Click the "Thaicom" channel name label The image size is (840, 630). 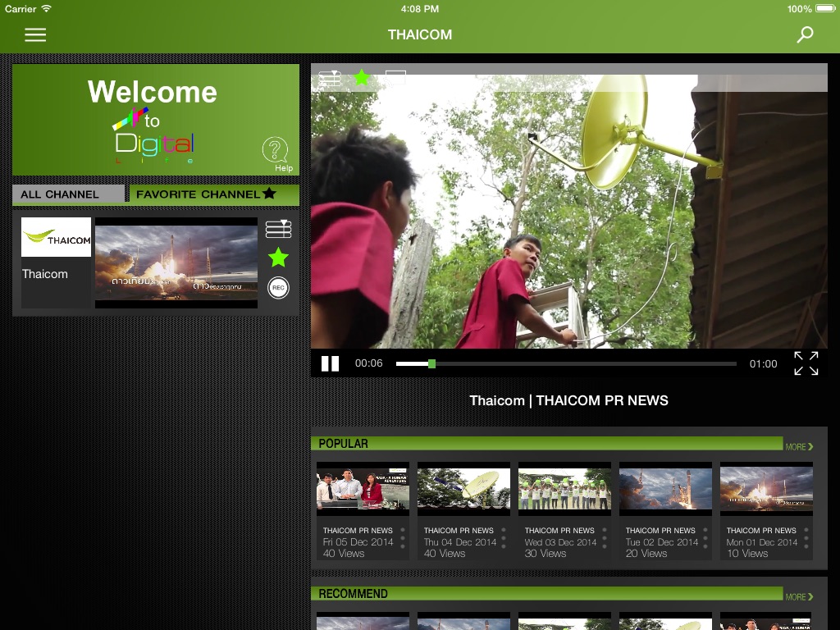click(x=45, y=274)
